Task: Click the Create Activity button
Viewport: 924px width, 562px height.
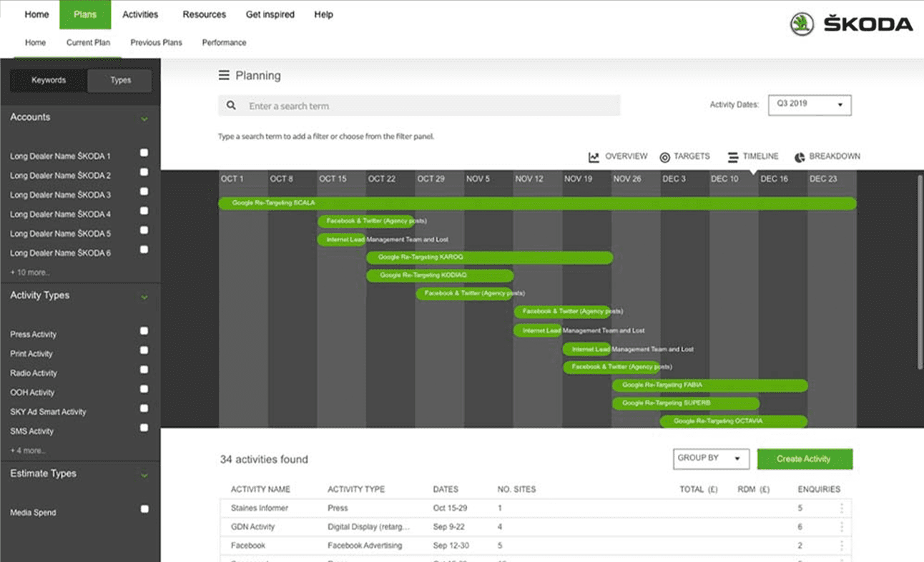Action: 805,459
